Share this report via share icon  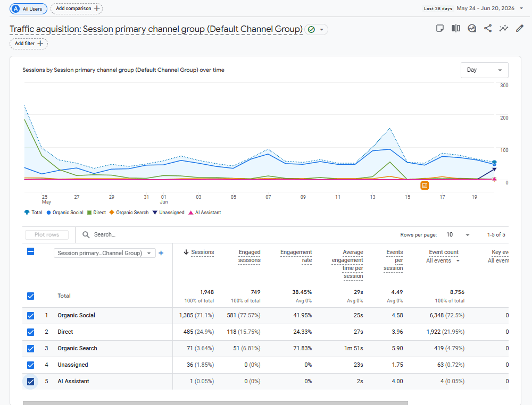click(x=487, y=28)
